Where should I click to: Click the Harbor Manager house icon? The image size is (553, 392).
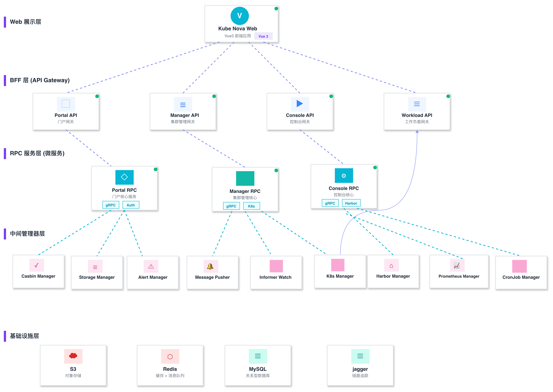coord(391,266)
